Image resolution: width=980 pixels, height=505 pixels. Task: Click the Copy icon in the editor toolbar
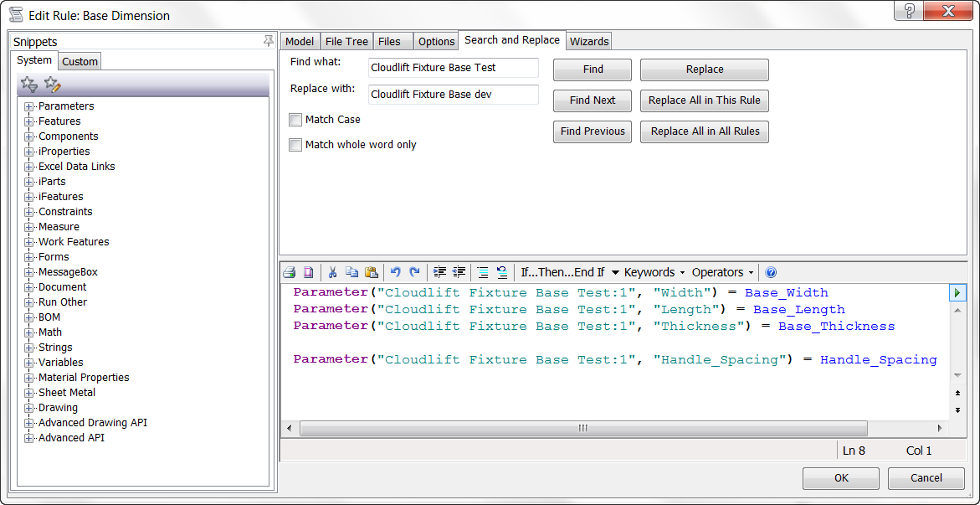pos(352,272)
